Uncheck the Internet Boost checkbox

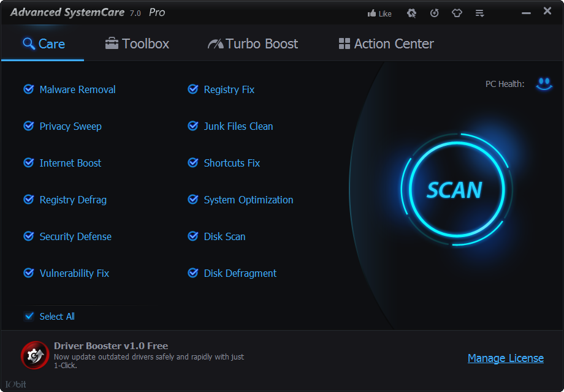point(29,163)
